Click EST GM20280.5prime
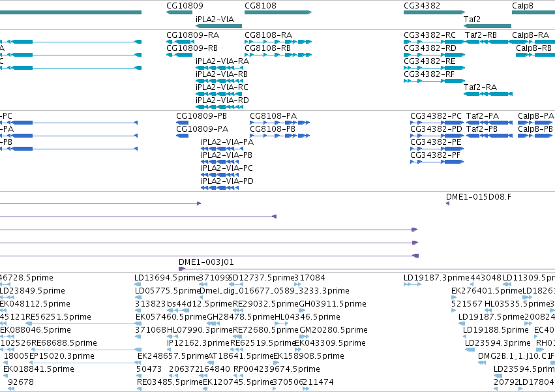The width and height of the screenshot is (555, 392). [x=333, y=331]
